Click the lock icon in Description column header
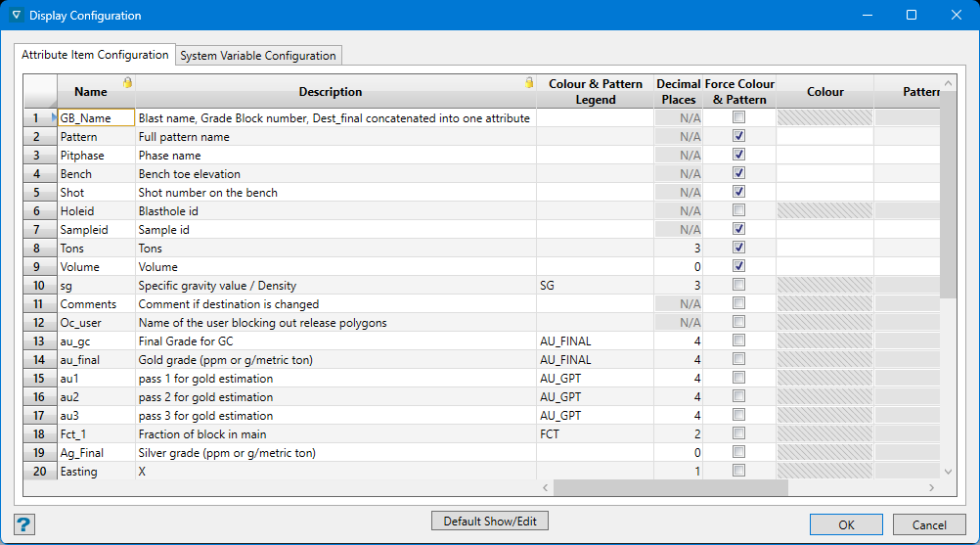The image size is (980, 545). (529, 83)
